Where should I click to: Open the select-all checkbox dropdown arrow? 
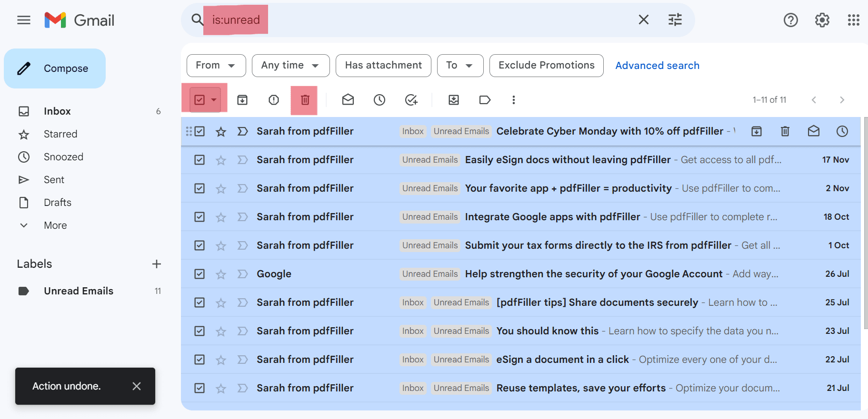[214, 100]
